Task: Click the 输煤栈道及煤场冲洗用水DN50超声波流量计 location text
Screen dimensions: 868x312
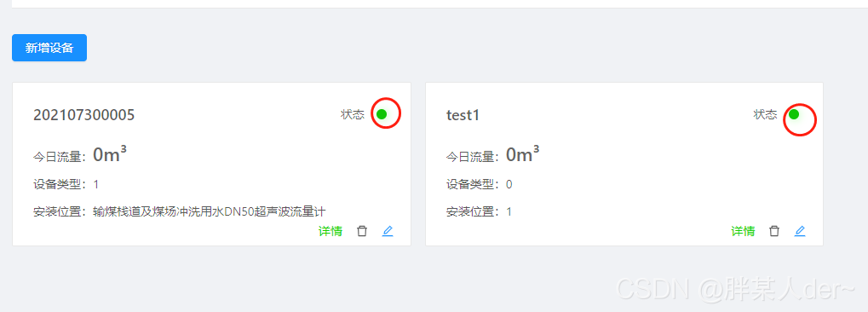Action: [210, 211]
